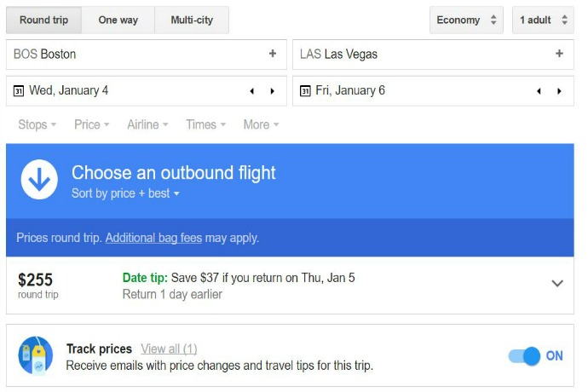Image resolution: width=588 pixels, height=392 pixels.
Task: Select the One way tab
Action: click(118, 20)
